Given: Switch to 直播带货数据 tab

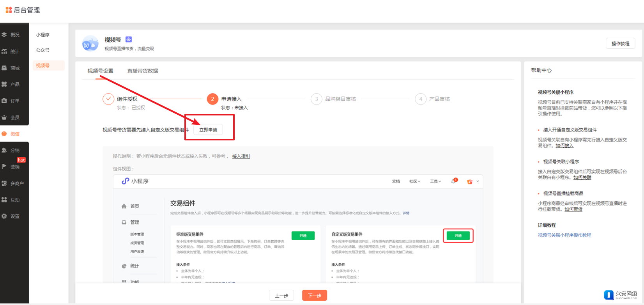Looking at the screenshot, I should (x=143, y=71).
